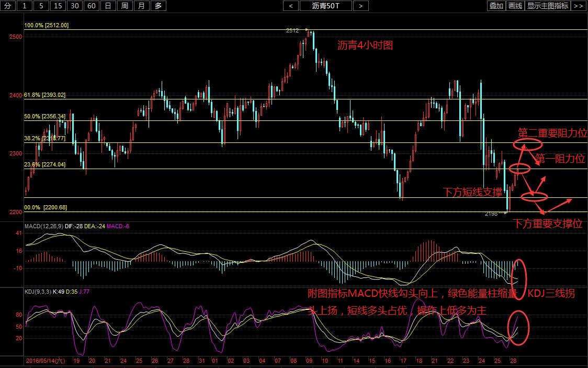Switch to the 5-minute chart period

[x=42, y=6]
